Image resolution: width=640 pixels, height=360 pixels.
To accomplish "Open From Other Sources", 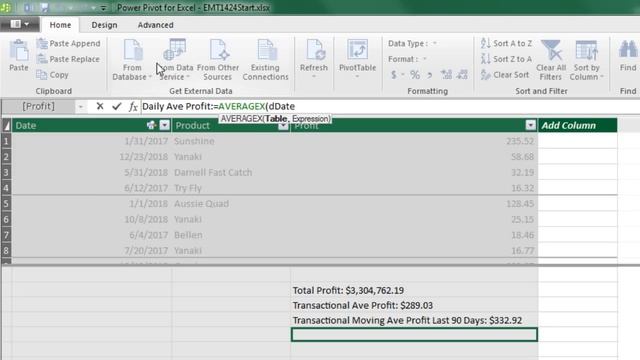I will tap(218, 60).
